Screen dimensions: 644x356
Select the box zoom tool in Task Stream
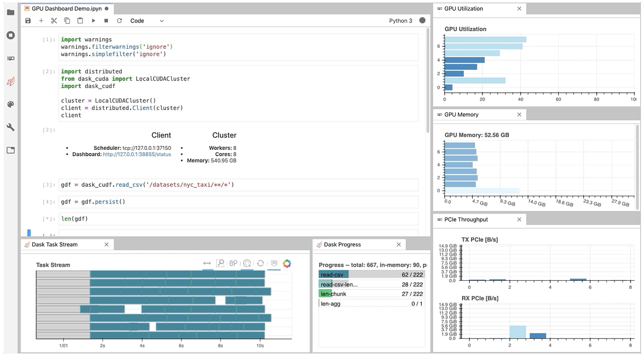point(221,263)
